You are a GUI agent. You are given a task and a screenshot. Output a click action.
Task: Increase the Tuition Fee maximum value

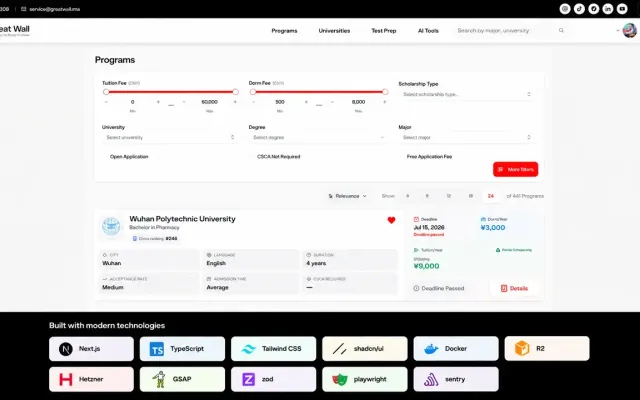[x=235, y=102]
